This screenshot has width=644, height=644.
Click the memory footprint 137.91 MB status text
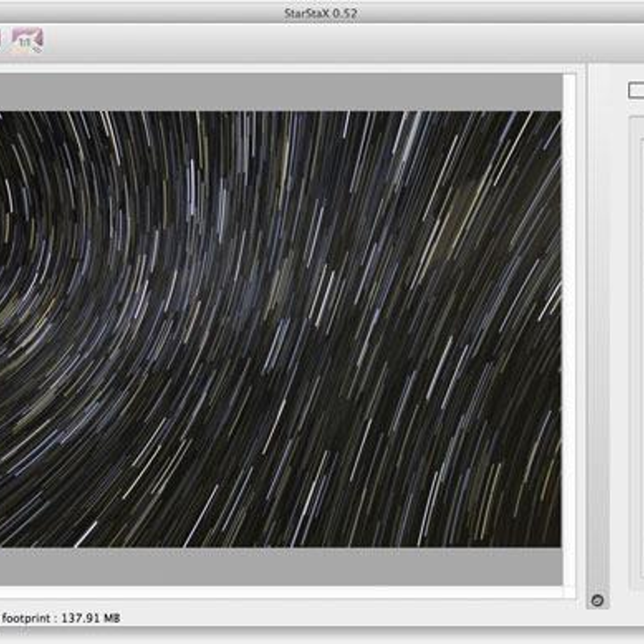[x=60, y=618]
